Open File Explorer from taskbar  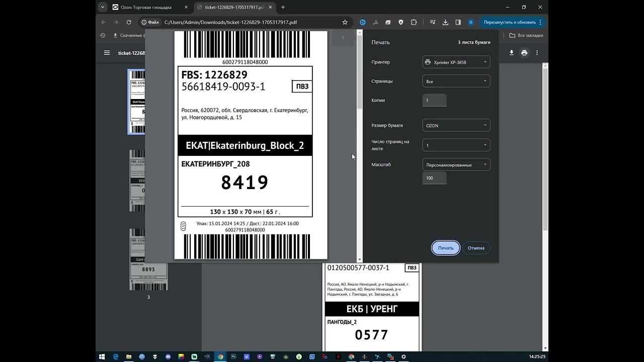tap(129, 356)
